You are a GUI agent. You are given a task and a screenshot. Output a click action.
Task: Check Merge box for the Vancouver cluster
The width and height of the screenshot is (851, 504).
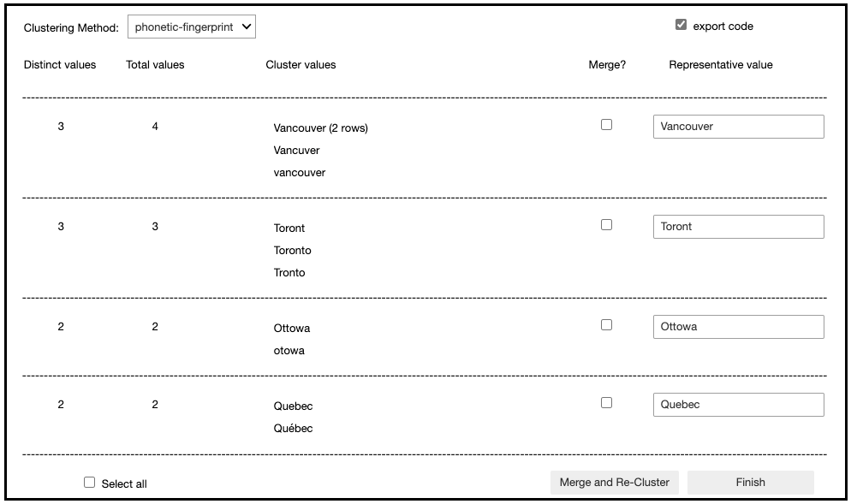[606, 125]
